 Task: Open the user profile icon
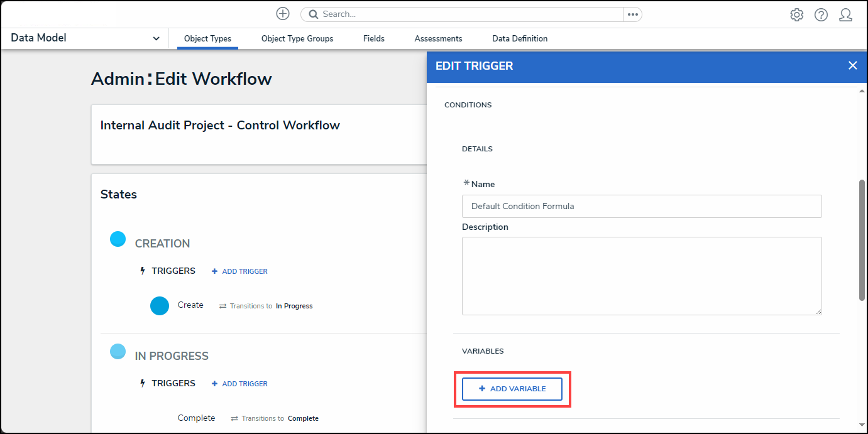point(845,15)
